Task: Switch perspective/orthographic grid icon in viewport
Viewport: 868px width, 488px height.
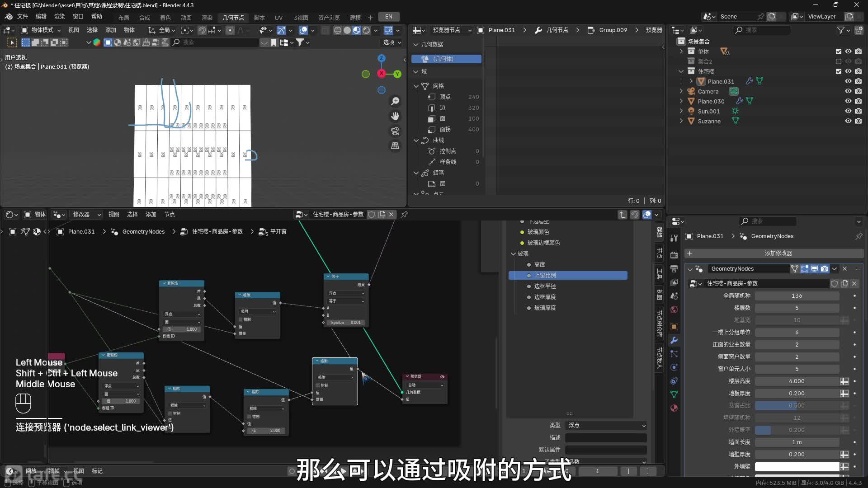Action: [x=395, y=146]
